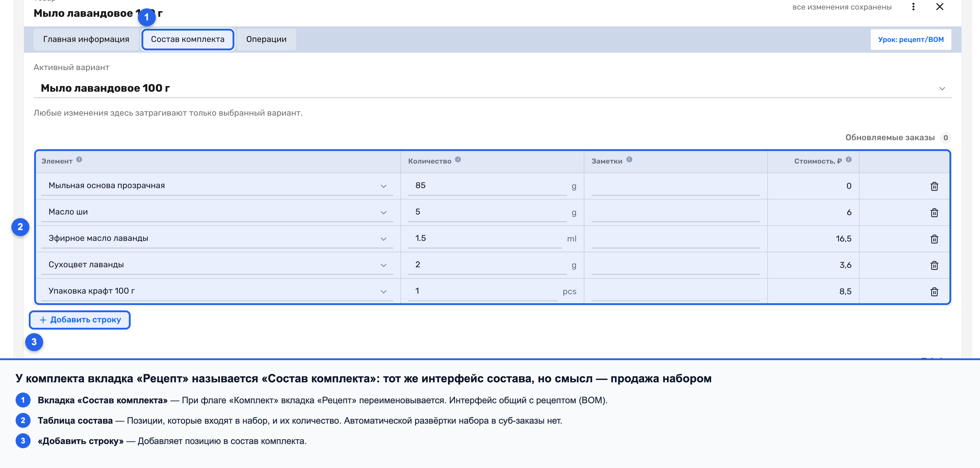980x468 pixels.
Task: Edit quantity 5 for Масло ши
Action: pos(487,212)
